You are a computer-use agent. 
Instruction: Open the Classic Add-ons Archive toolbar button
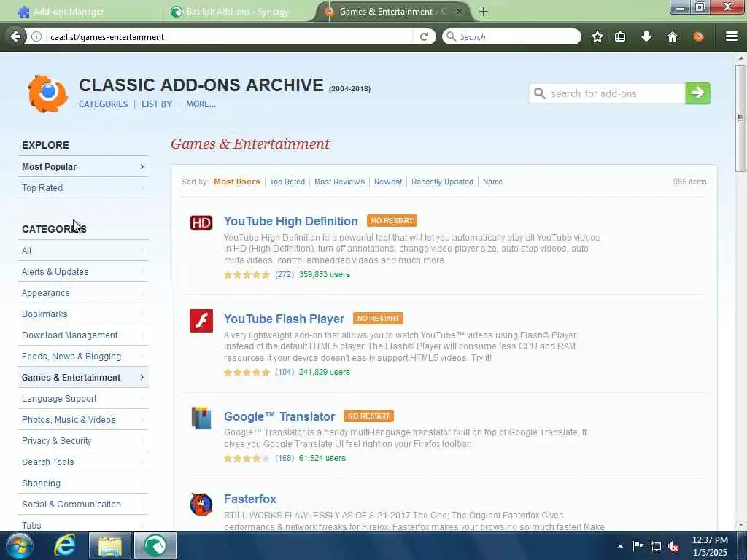pos(698,36)
